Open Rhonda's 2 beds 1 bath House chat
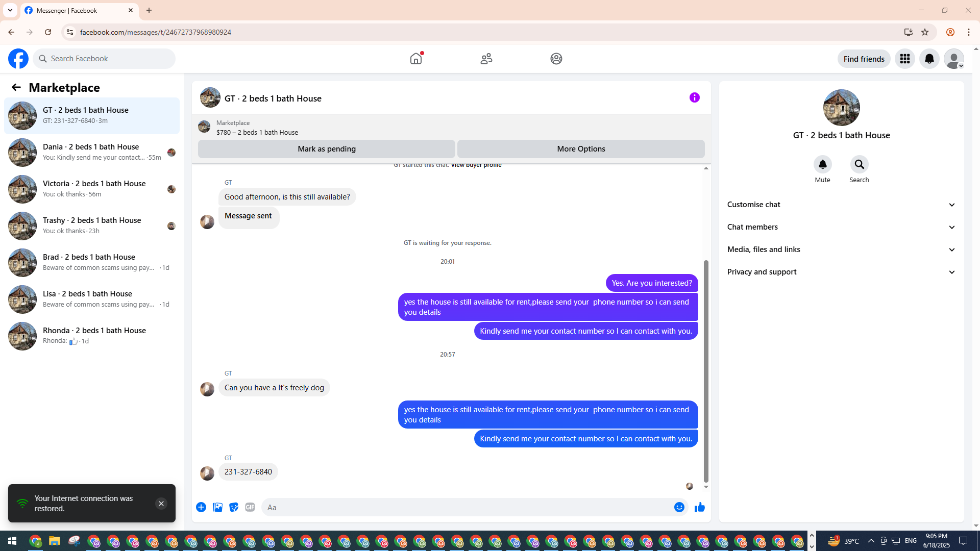The width and height of the screenshot is (980, 551). point(92,336)
